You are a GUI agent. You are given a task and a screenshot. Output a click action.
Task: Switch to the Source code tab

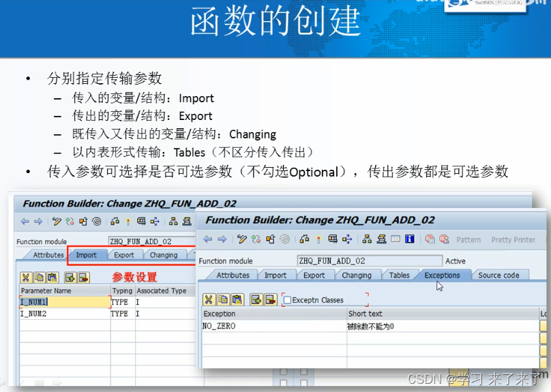click(x=498, y=275)
